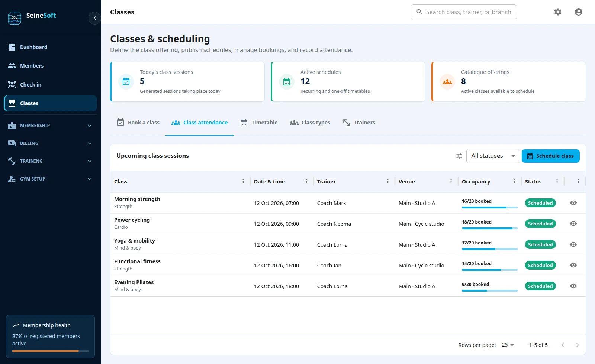The height and width of the screenshot is (364, 595).
Task: View the Morning strength session eye icon
Action: point(573,203)
